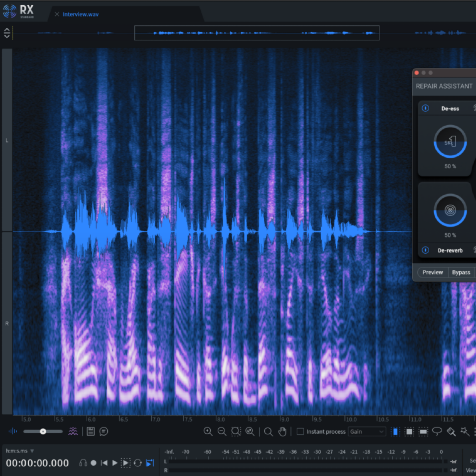The height and width of the screenshot is (476, 476).
Task: Activate the Grab and Drag hand tool
Action: pos(282,432)
